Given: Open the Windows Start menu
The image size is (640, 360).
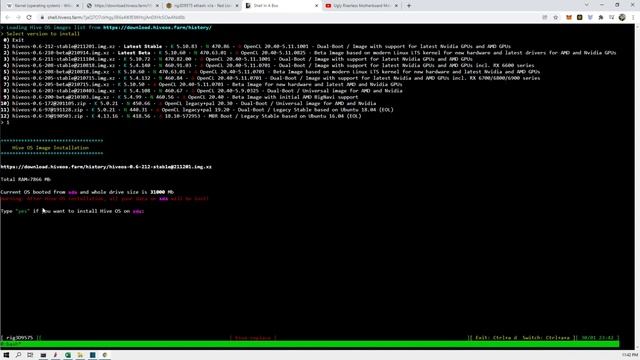Looking at the screenshot, I should pyautogui.click(x=6, y=355).
